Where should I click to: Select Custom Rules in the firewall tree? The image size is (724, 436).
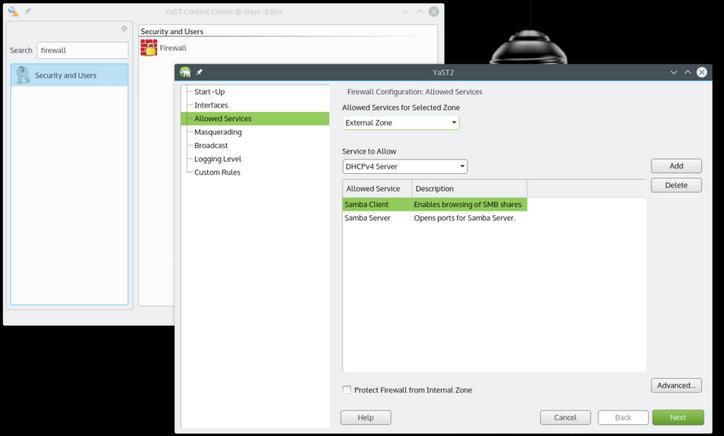coord(217,172)
